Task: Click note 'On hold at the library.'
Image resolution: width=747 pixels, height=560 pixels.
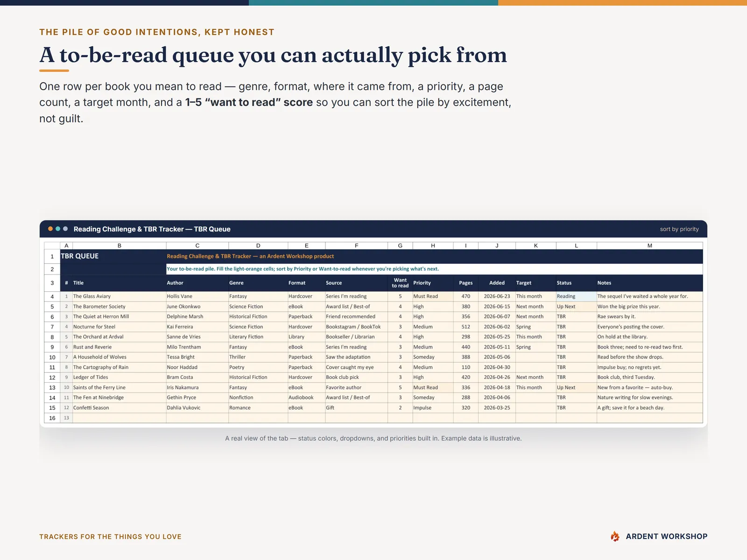Action: point(650,337)
